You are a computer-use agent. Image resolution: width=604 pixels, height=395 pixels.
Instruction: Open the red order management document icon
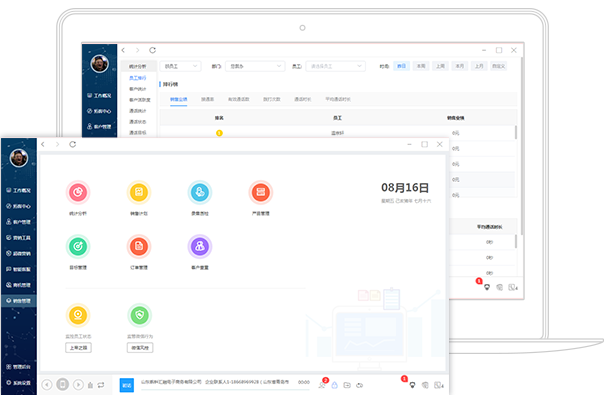[139, 246]
